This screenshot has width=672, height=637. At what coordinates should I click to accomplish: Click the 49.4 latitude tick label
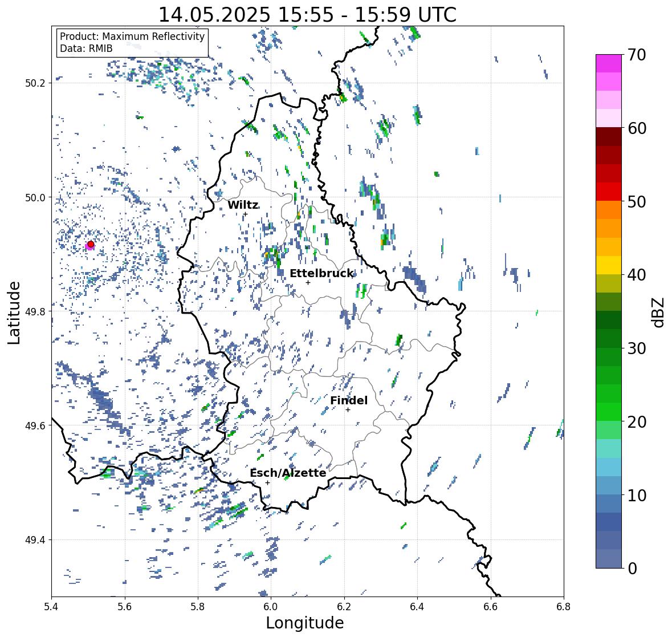(x=34, y=540)
